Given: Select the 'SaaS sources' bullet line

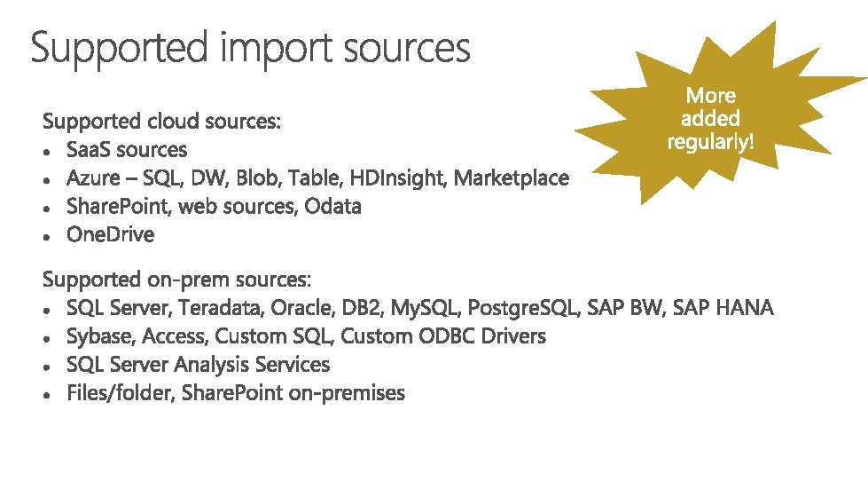Looking at the screenshot, I should pyautogui.click(x=127, y=149).
